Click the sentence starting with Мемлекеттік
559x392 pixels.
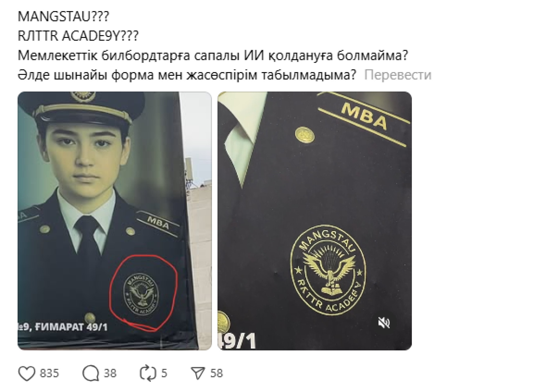click(213, 56)
